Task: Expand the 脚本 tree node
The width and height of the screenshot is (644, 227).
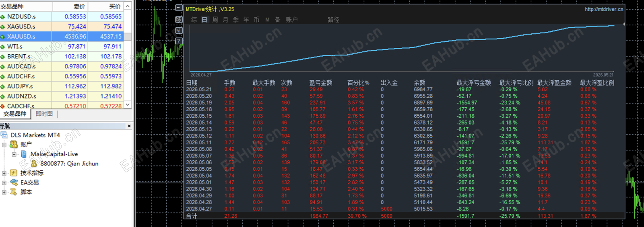Action: coord(4,192)
